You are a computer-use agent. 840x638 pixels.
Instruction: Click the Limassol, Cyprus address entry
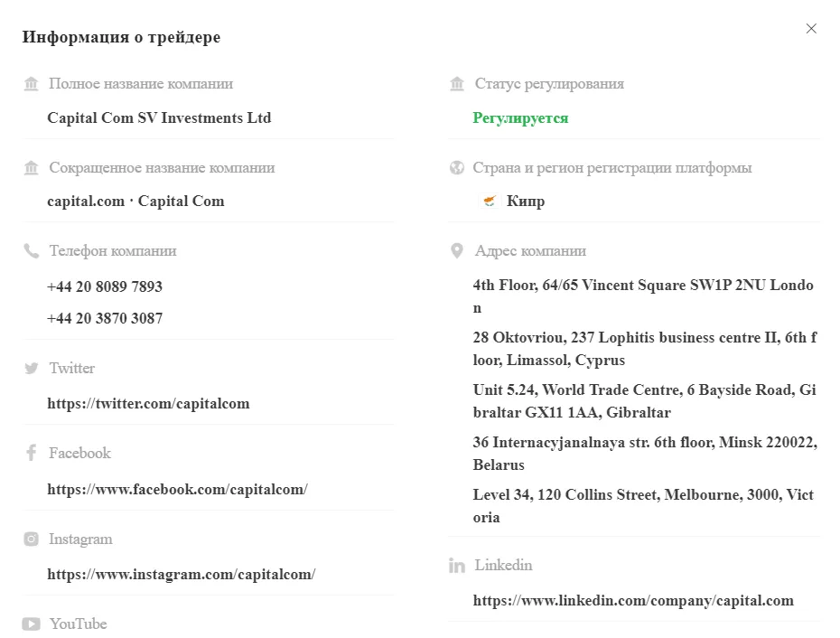645,349
